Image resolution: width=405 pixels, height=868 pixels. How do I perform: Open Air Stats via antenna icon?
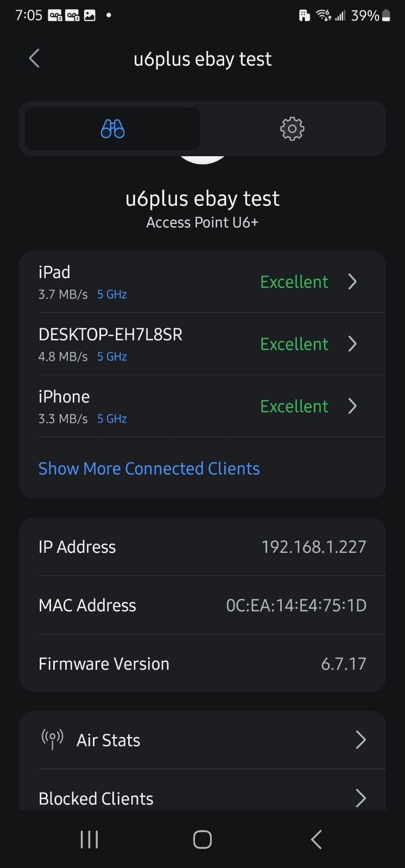(x=53, y=739)
